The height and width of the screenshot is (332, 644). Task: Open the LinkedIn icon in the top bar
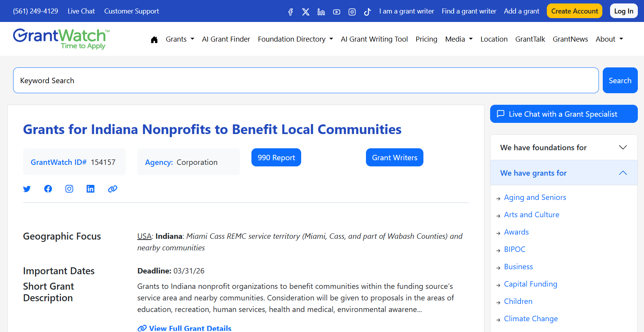321,12
